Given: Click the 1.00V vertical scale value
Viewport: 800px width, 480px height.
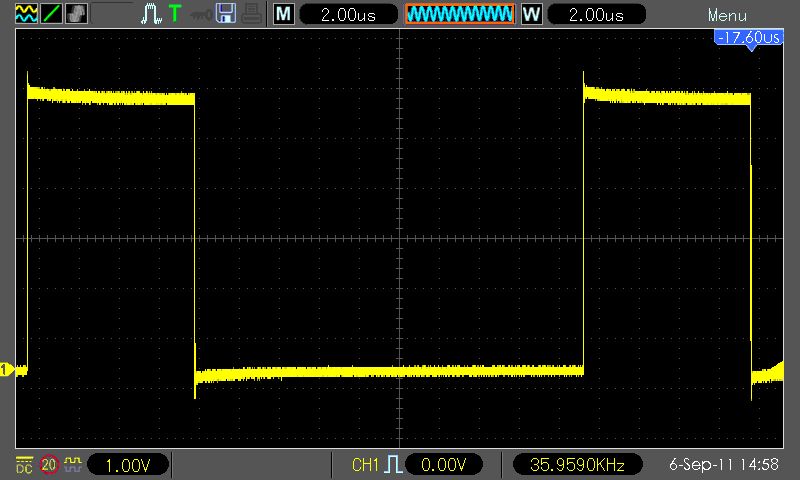Looking at the screenshot, I should point(128,465).
